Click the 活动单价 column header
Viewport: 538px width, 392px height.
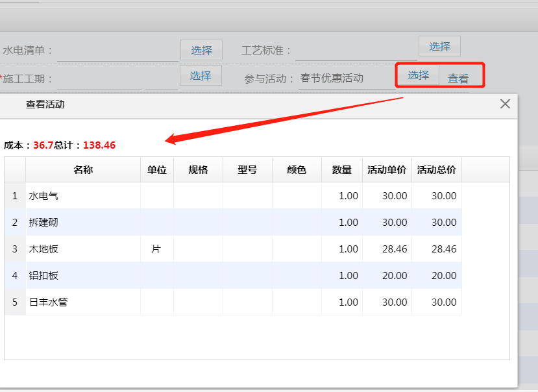[x=387, y=170]
